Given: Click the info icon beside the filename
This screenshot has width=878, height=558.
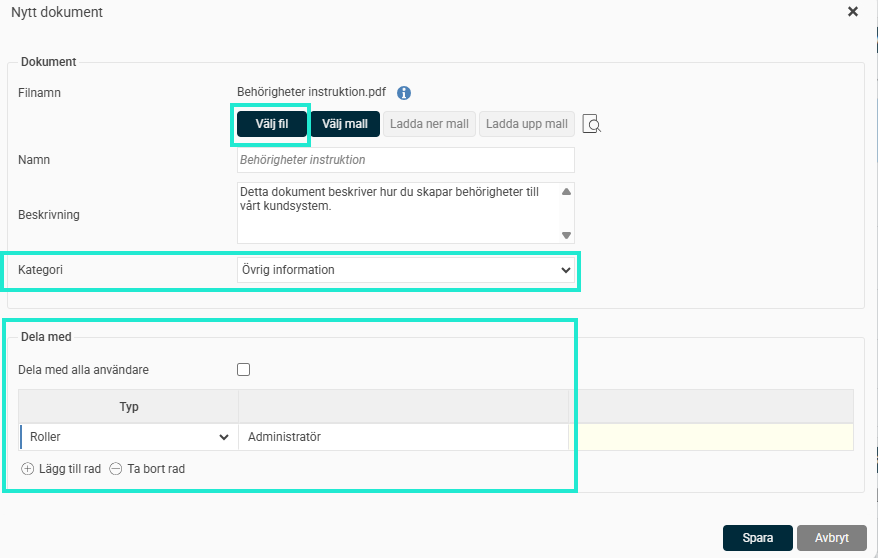Looking at the screenshot, I should pos(404,93).
